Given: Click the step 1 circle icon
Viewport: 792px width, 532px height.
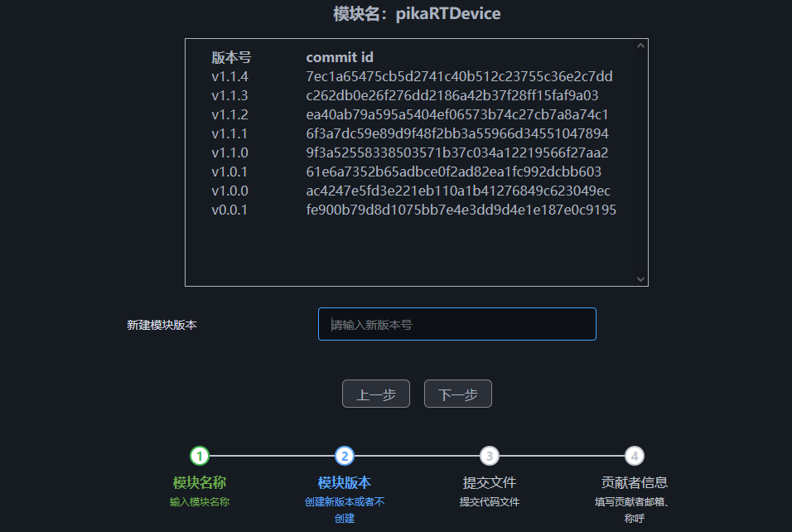Looking at the screenshot, I should (200, 455).
